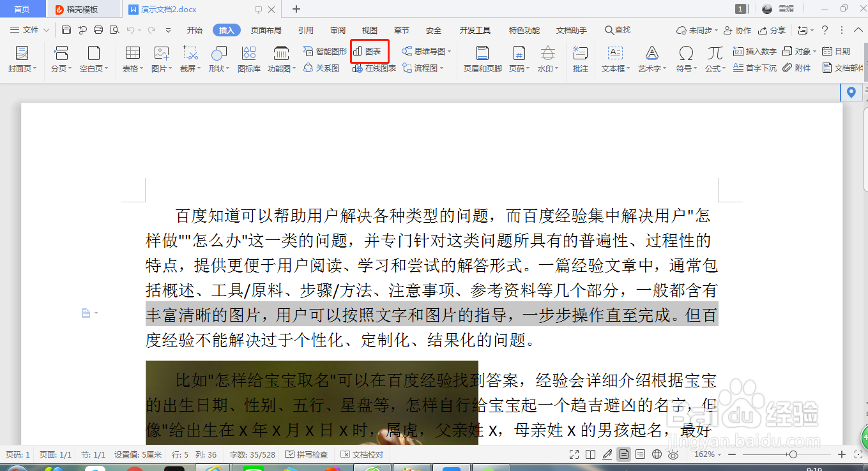This screenshot has height=471, width=868.
Task: Click the 协作 collaborate button
Action: click(x=738, y=30)
